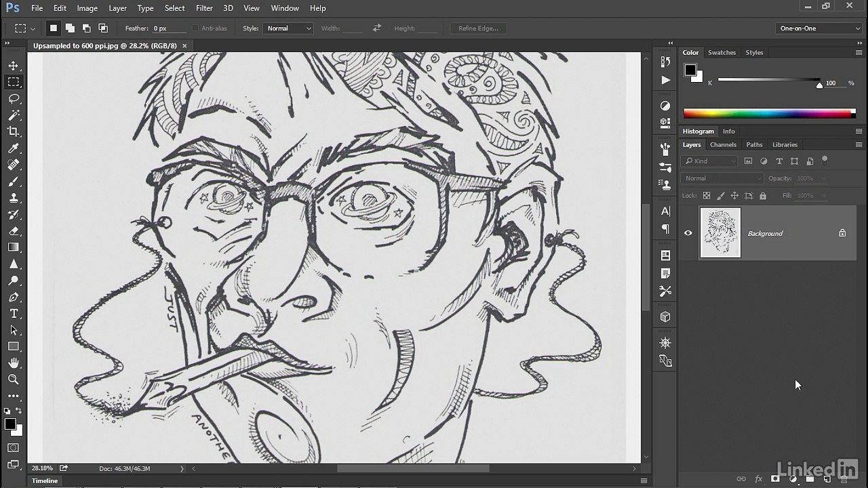Open the Color panel options menu
This screenshot has width=868, height=488.
coord(859,52)
